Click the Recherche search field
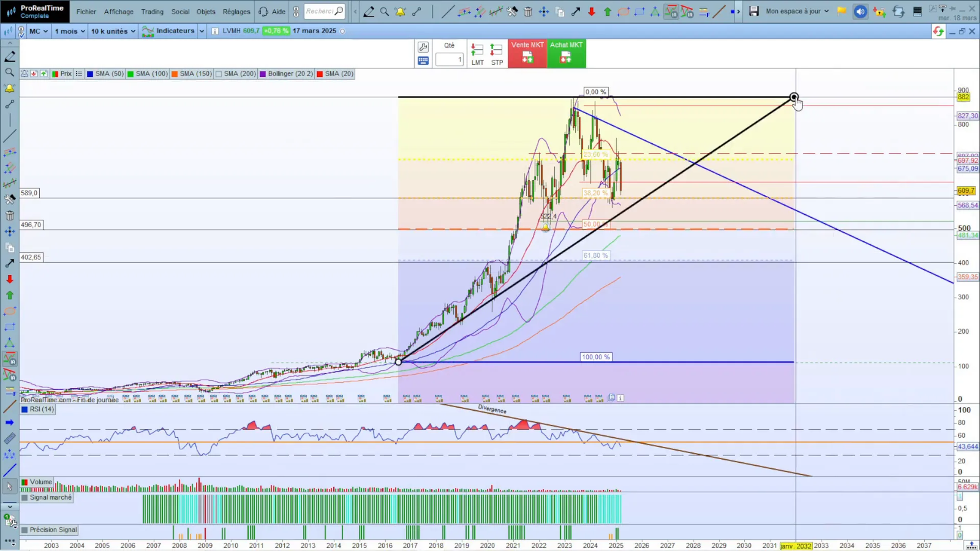 coord(325,11)
